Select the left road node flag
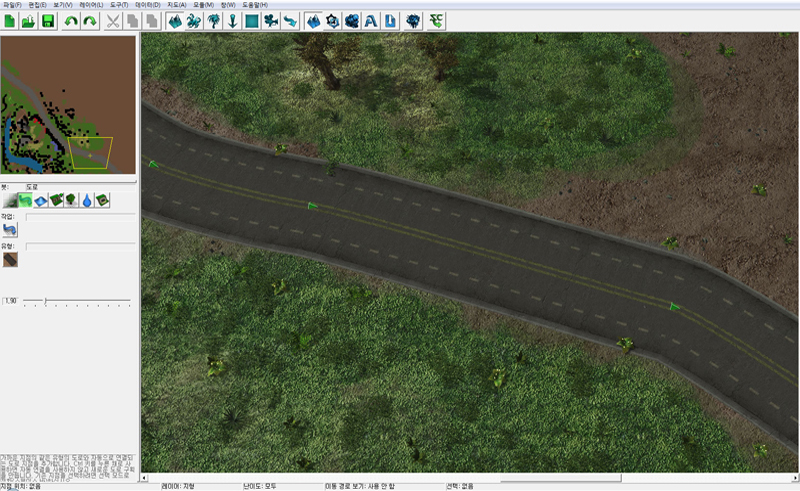 coord(153,164)
